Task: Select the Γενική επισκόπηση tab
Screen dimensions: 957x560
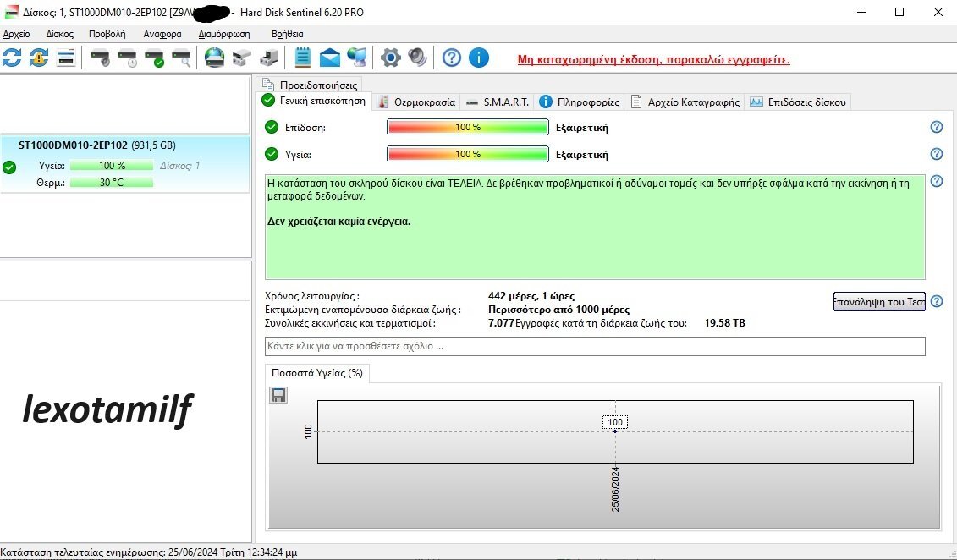Action: [315, 101]
